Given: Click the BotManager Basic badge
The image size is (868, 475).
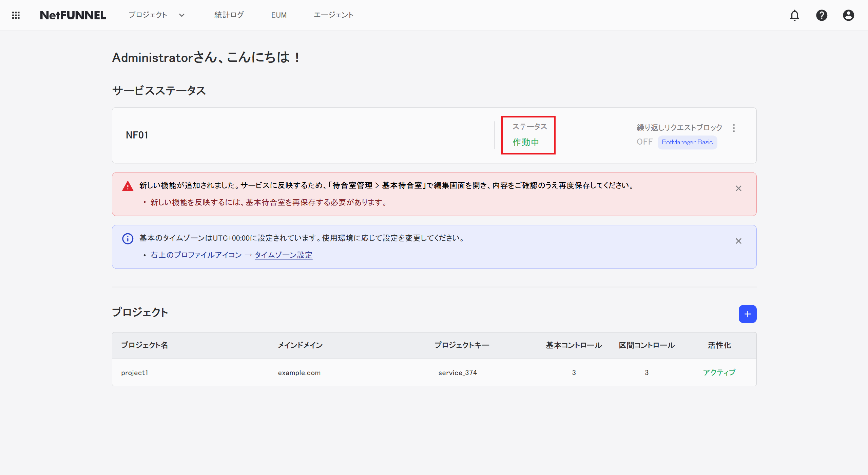Looking at the screenshot, I should click(x=687, y=142).
